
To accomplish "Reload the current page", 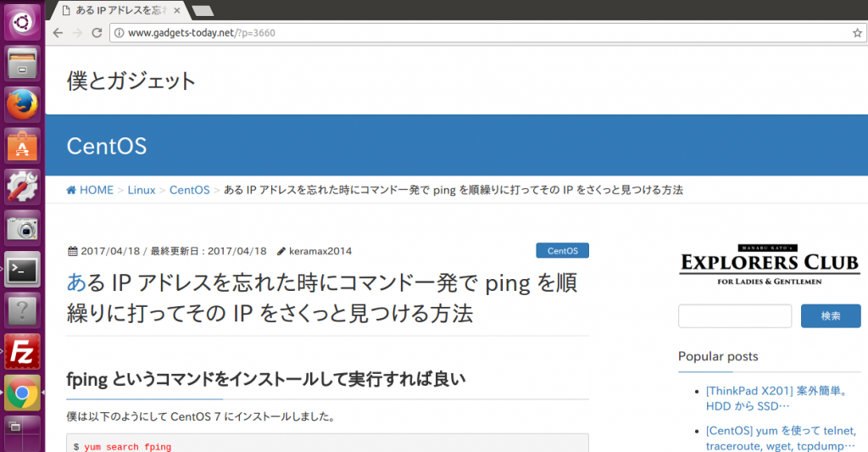I will coord(97,33).
